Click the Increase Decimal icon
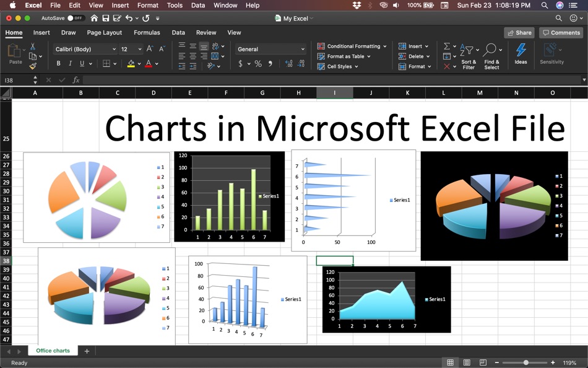 click(x=289, y=63)
